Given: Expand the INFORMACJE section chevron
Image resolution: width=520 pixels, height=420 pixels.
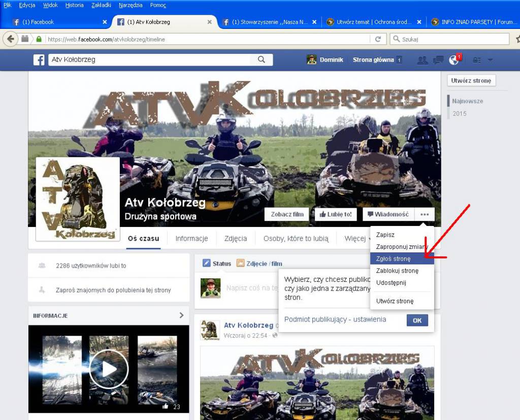Looking at the screenshot, I should (x=181, y=315).
